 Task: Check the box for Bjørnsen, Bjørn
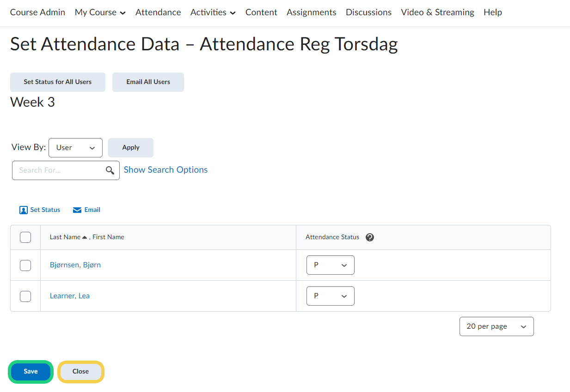25,265
